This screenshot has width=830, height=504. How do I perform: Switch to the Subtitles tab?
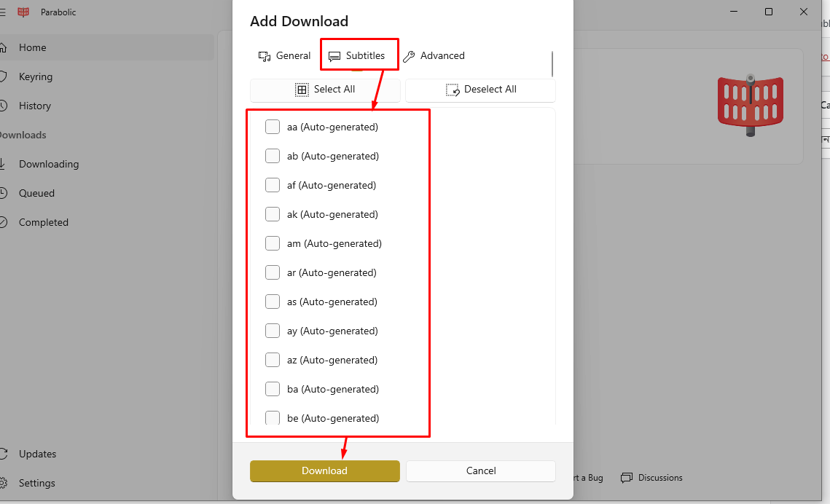[x=357, y=55]
